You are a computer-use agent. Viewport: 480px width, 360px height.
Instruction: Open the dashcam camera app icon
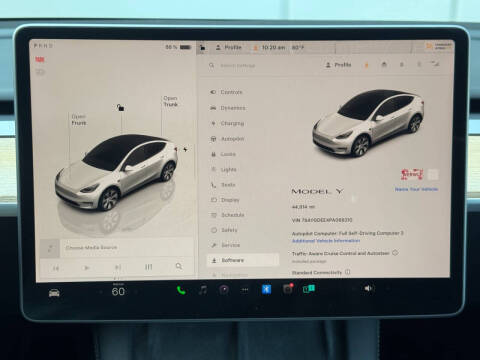click(224, 290)
